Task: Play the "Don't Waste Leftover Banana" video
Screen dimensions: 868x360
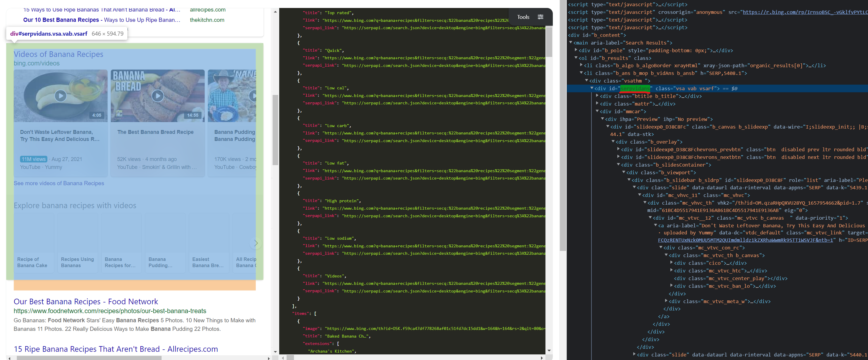Action: click(60, 96)
